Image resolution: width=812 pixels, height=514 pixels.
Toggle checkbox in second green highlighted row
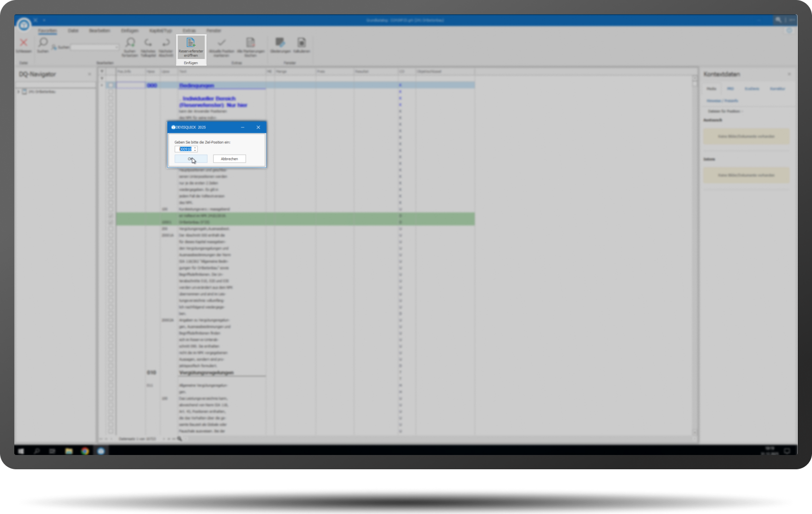110,222
